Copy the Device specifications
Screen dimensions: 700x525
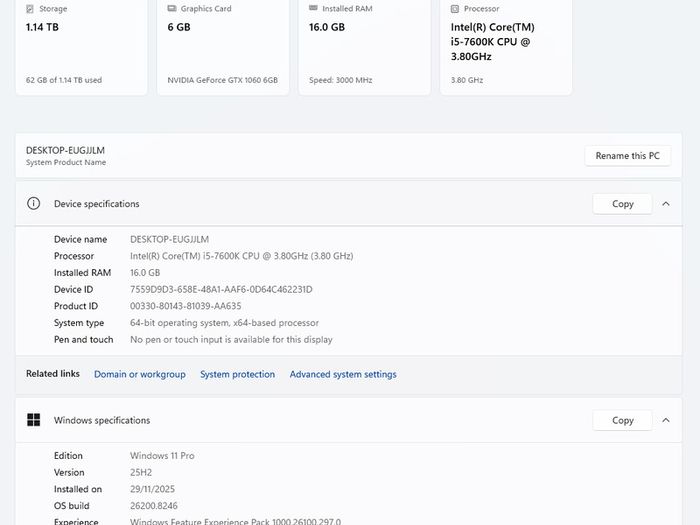(622, 204)
